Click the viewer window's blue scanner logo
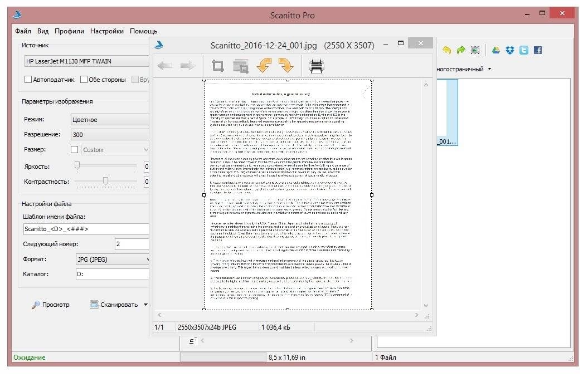Viewport: 588px width, 377px height. click(x=159, y=45)
